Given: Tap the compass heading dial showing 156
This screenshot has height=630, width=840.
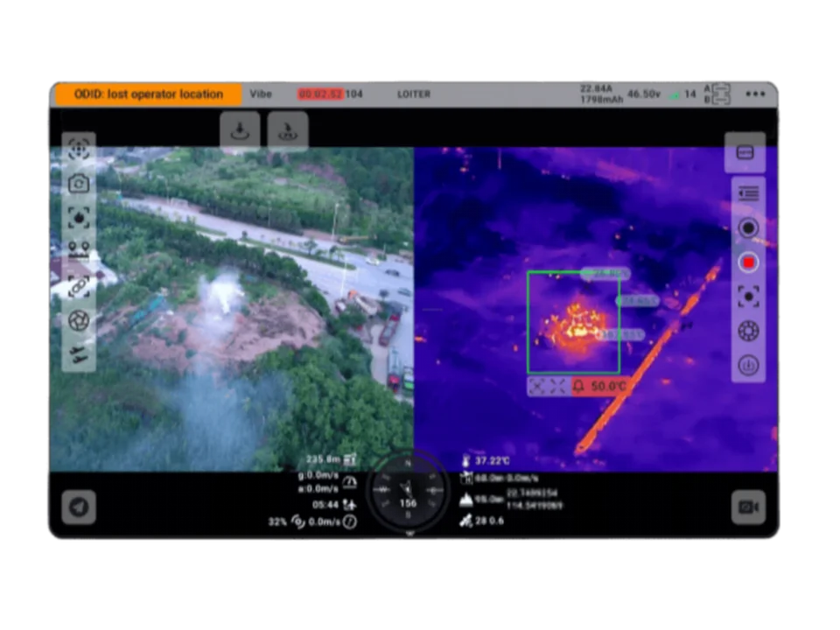Looking at the screenshot, I should [x=408, y=491].
